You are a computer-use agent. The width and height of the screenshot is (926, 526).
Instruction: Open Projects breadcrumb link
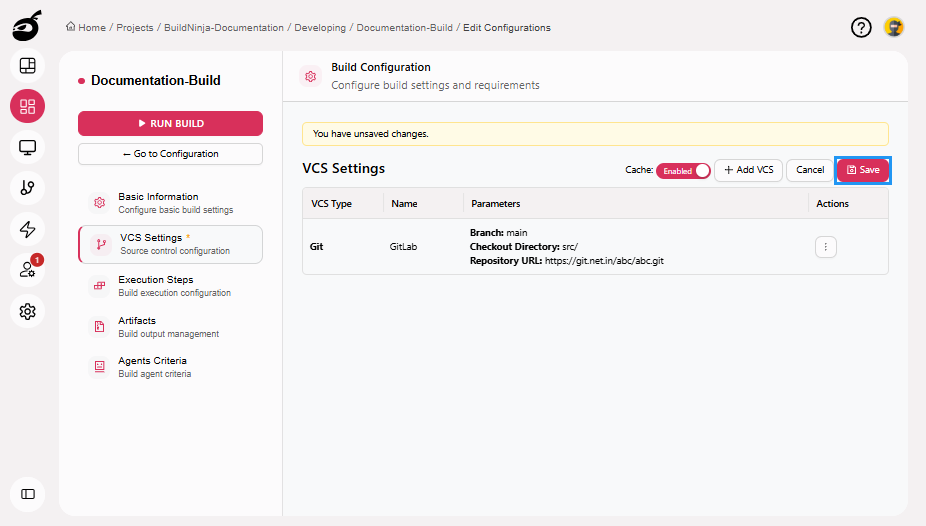135,28
